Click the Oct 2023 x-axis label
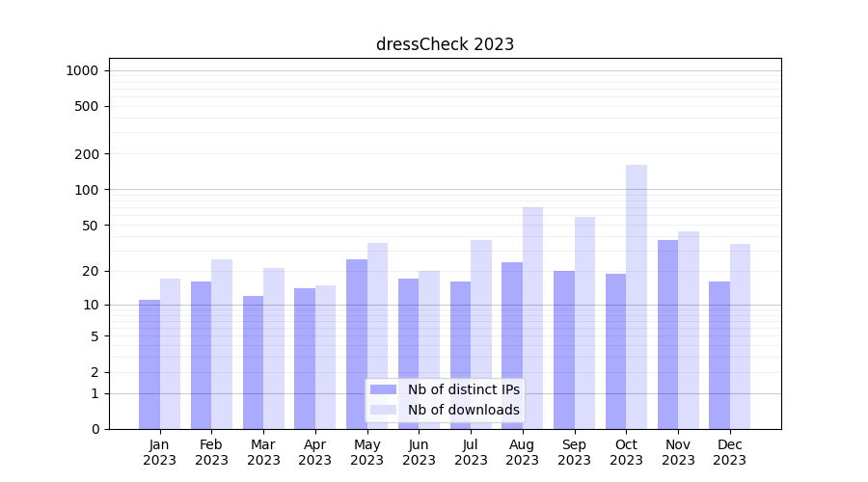 (626, 452)
